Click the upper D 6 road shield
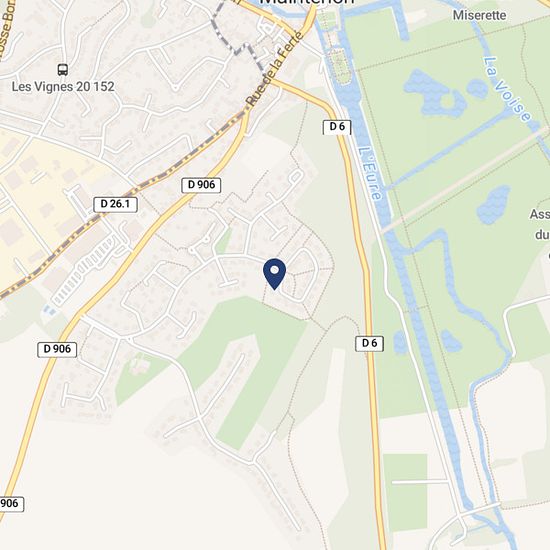The width and height of the screenshot is (550, 550). coord(337,127)
